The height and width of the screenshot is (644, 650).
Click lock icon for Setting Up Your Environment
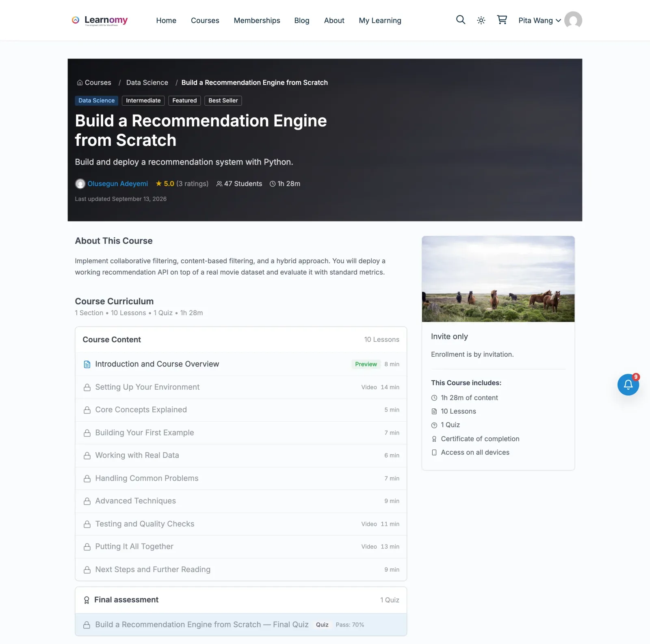point(87,388)
